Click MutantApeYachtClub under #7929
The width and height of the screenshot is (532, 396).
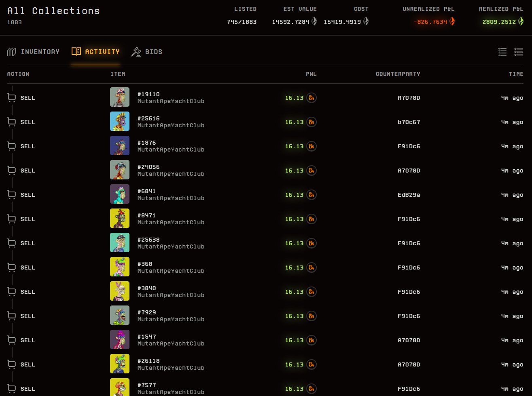[x=171, y=319]
